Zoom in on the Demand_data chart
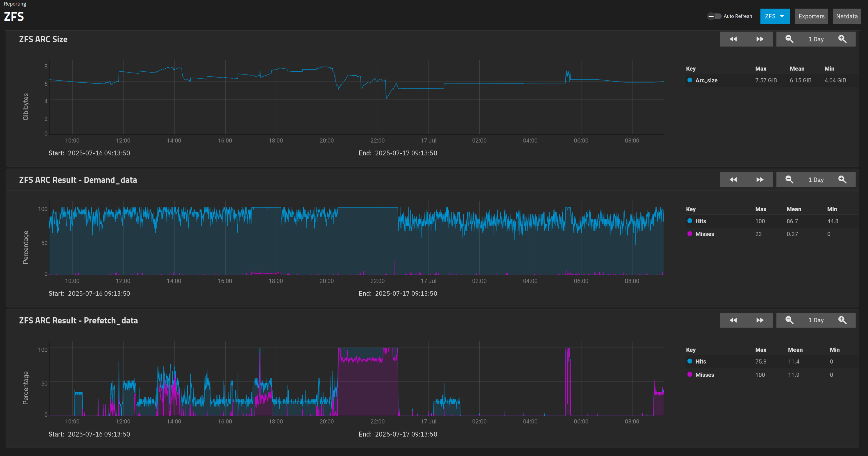This screenshot has height=456, width=868. [842, 180]
